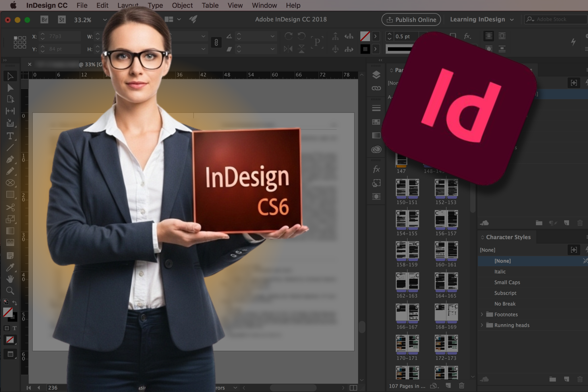Open the CC Libraries panel icon
The image size is (588, 392).
tap(376, 149)
